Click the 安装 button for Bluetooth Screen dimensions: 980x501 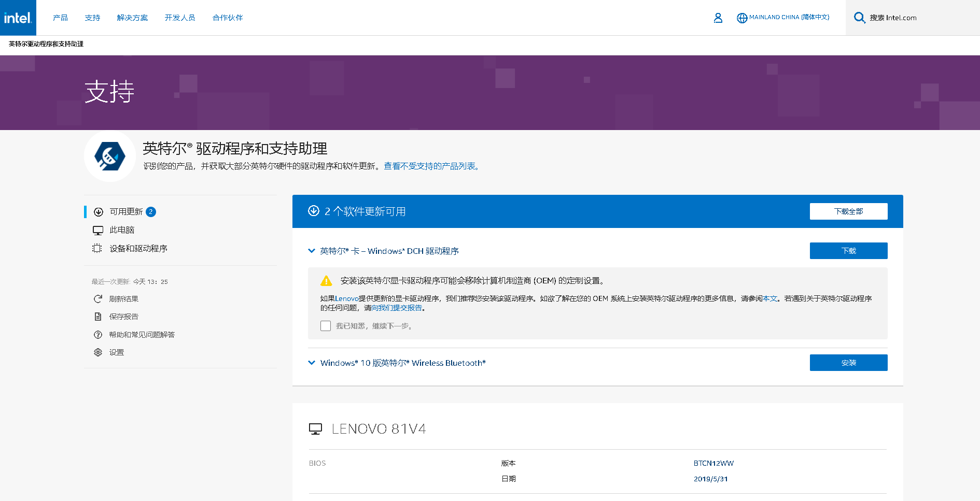click(849, 363)
